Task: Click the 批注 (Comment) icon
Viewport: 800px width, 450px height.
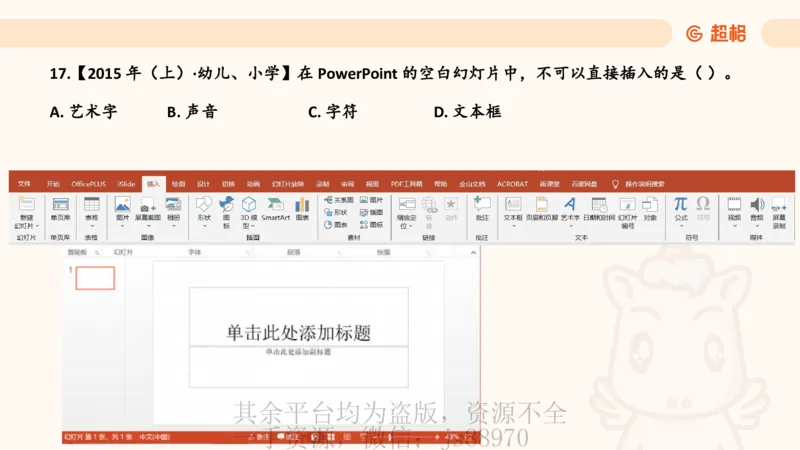Action: [482, 205]
